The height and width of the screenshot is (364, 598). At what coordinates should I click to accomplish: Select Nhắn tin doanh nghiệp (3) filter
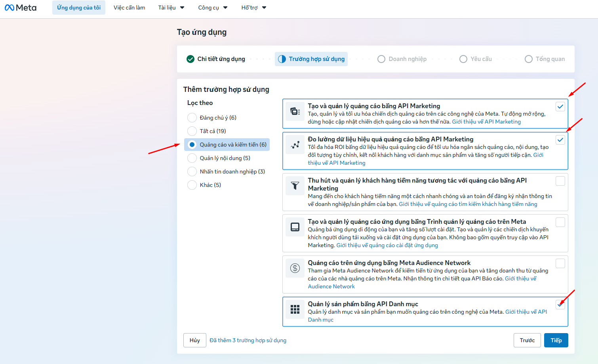pos(192,172)
